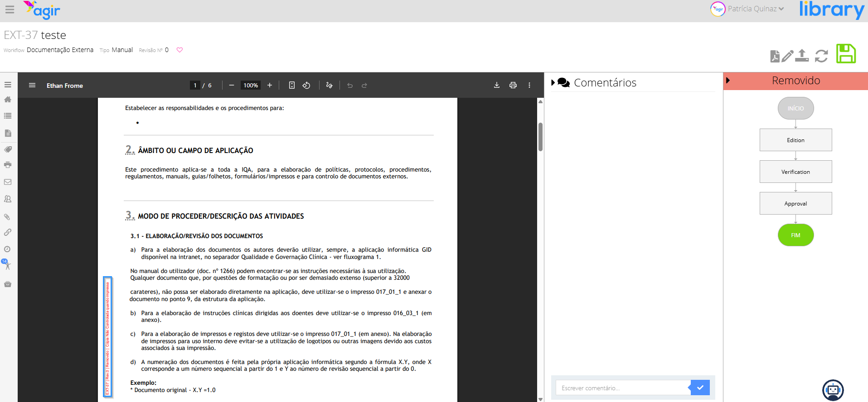868x402 pixels.
Task: Redo the PDF annotation
Action: pyautogui.click(x=364, y=85)
